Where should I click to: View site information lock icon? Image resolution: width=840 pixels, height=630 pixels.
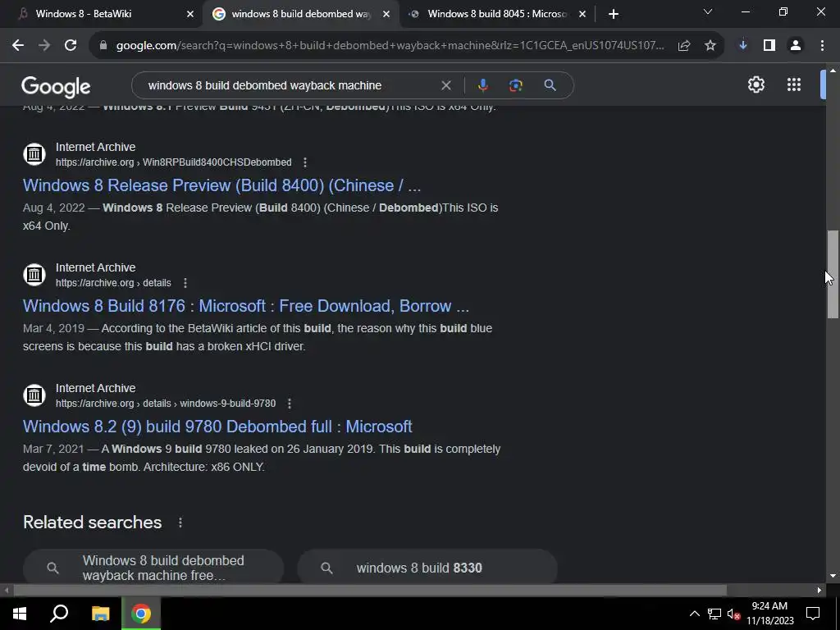tap(103, 46)
